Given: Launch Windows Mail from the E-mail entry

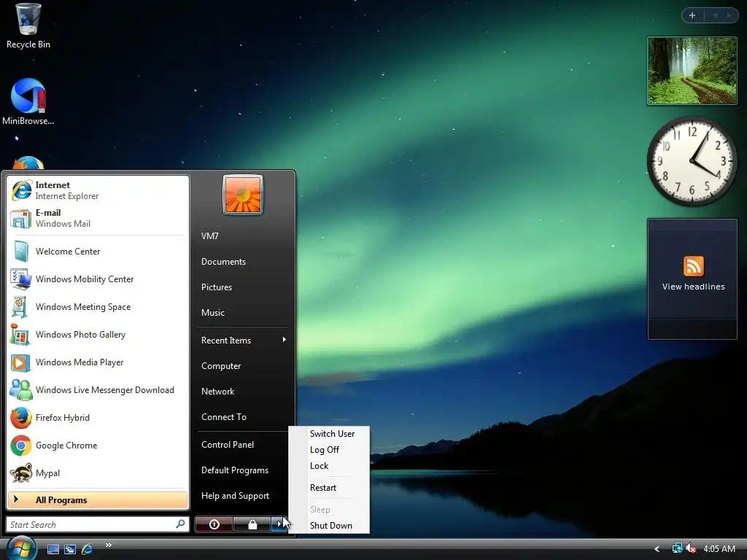Looking at the screenshot, I should pos(98,218).
